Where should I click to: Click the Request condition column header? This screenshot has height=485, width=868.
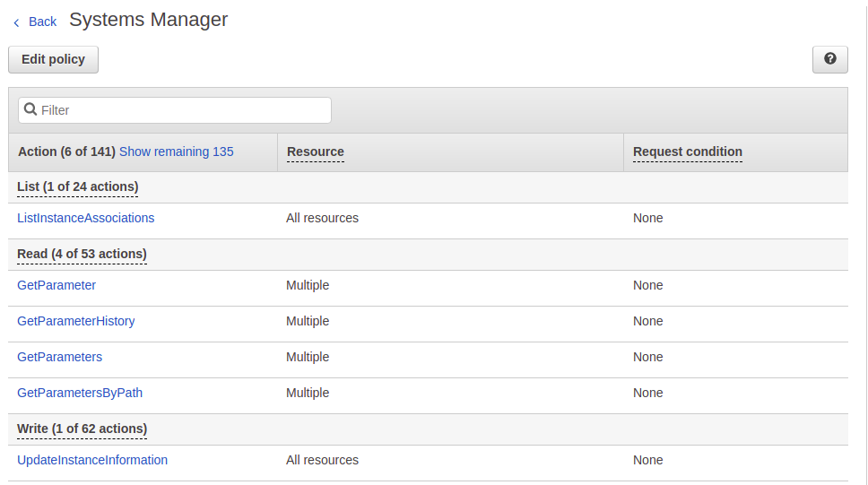[687, 152]
